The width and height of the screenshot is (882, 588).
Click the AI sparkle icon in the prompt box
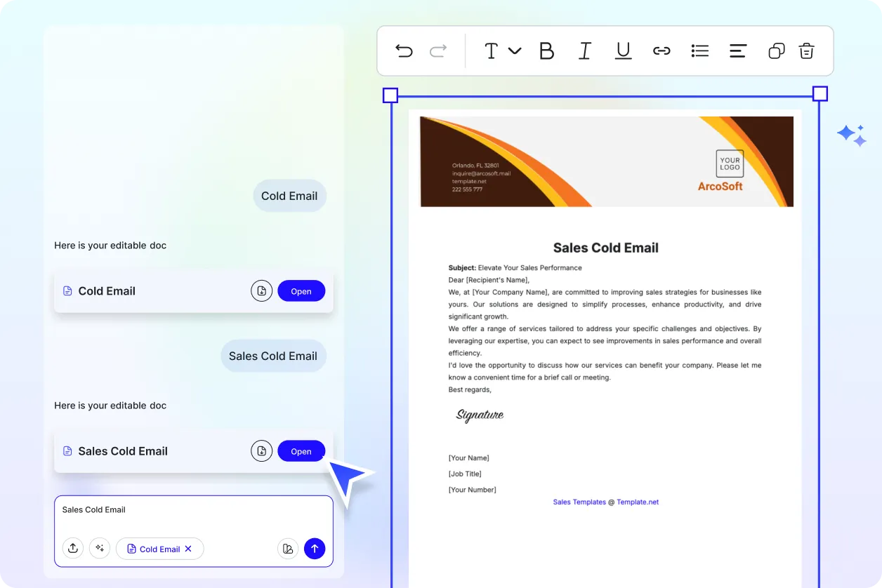100,549
